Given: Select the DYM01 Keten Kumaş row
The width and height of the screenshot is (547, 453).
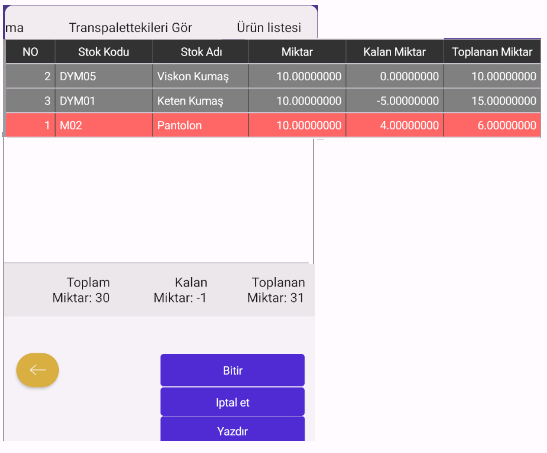Looking at the screenshot, I should point(273,101).
